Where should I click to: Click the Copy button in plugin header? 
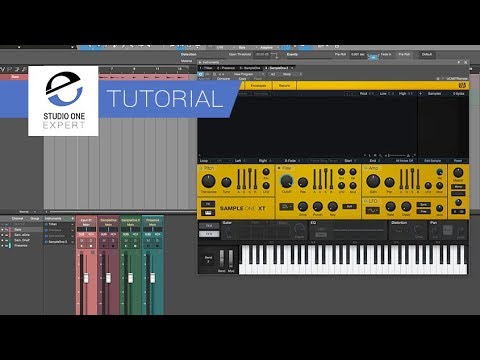(242, 79)
